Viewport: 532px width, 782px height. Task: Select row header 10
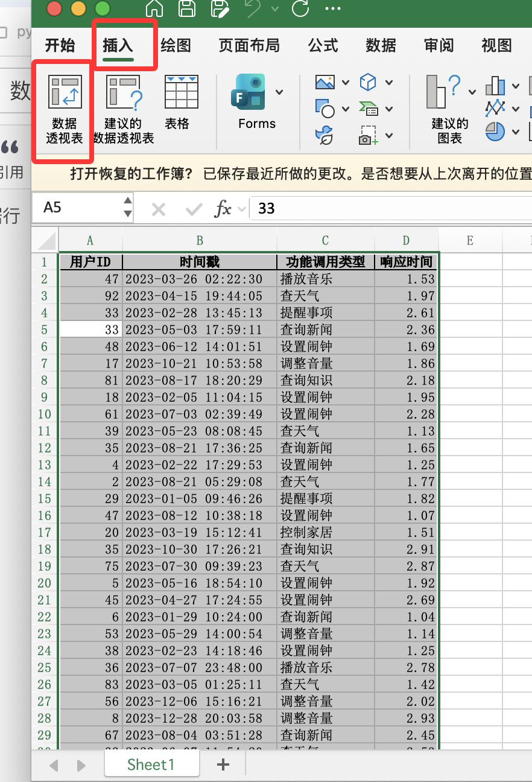(45, 414)
